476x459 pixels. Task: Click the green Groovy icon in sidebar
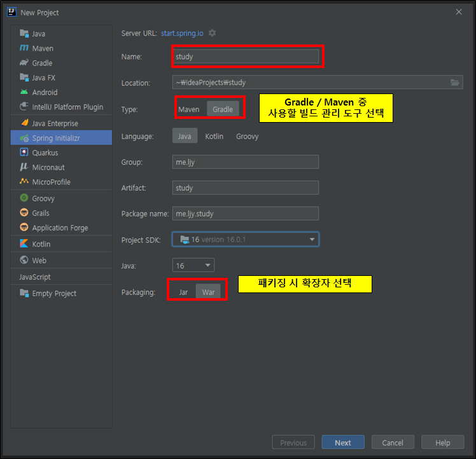click(24, 198)
